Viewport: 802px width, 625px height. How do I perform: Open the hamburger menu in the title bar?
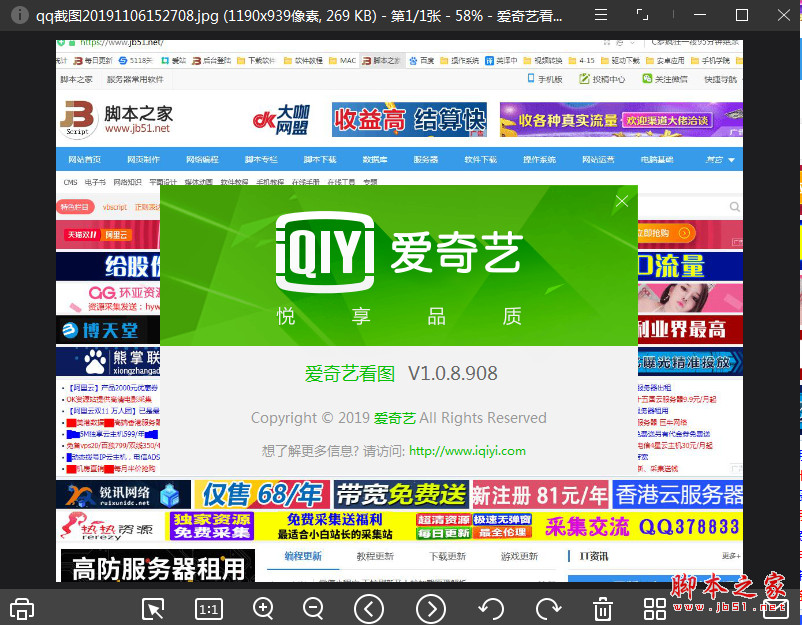(x=599, y=14)
